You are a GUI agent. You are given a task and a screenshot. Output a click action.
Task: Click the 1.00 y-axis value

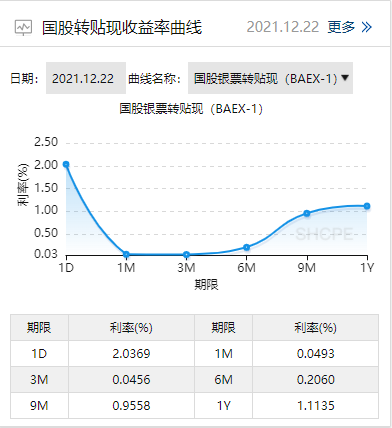(x=46, y=211)
